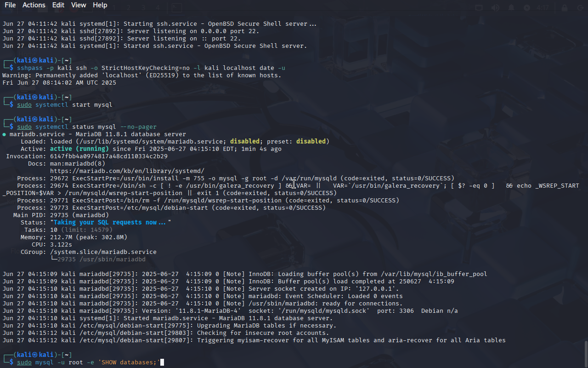Click Process 29773 'debian-start' ExecStartPost line
The width and height of the screenshot is (588, 368).
pos(171,208)
